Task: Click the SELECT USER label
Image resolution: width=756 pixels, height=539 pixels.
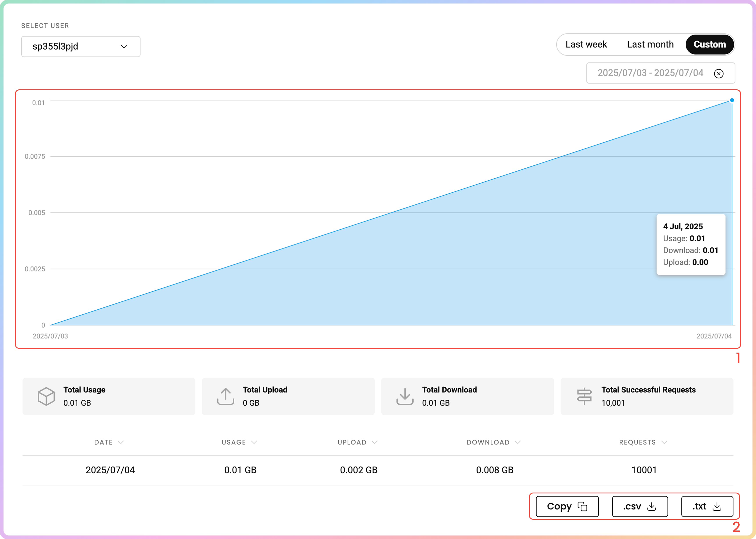Action: click(45, 26)
